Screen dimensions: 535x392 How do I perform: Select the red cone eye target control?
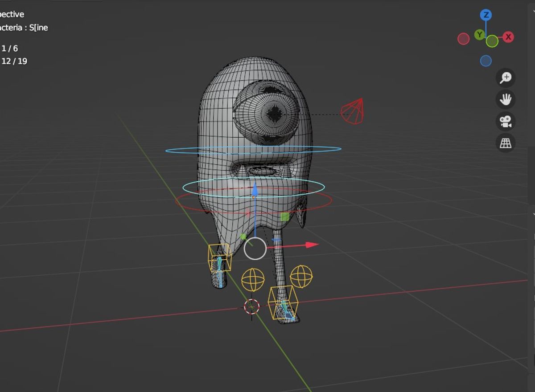(x=353, y=111)
